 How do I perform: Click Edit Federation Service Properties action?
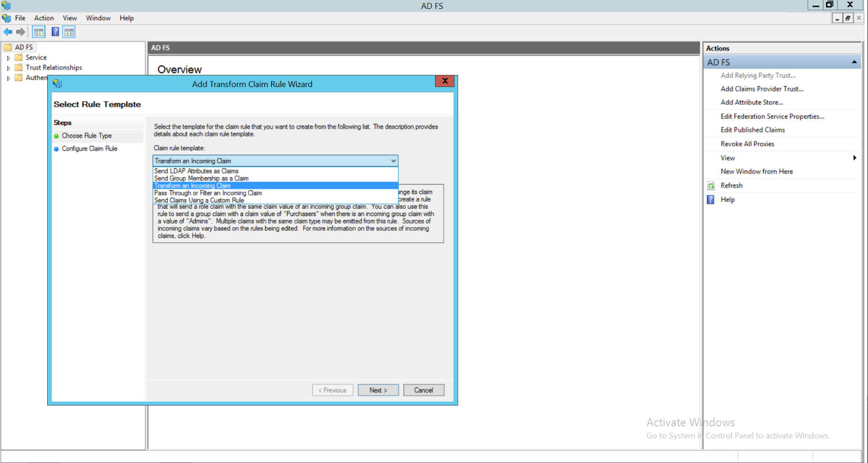[x=772, y=116]
